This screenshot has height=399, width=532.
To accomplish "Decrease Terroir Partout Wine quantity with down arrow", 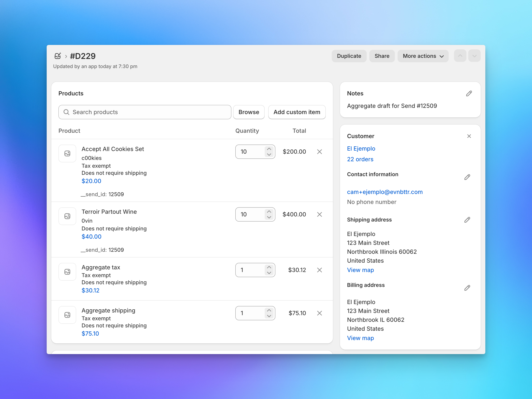I will click(x=269, y=217).
